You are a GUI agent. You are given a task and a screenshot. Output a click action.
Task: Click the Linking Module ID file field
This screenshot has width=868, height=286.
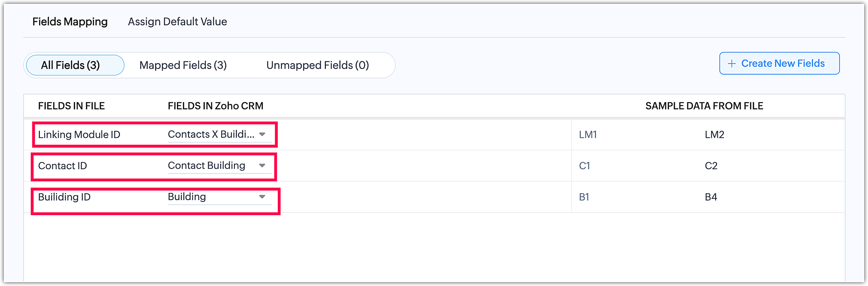point(79,135)
